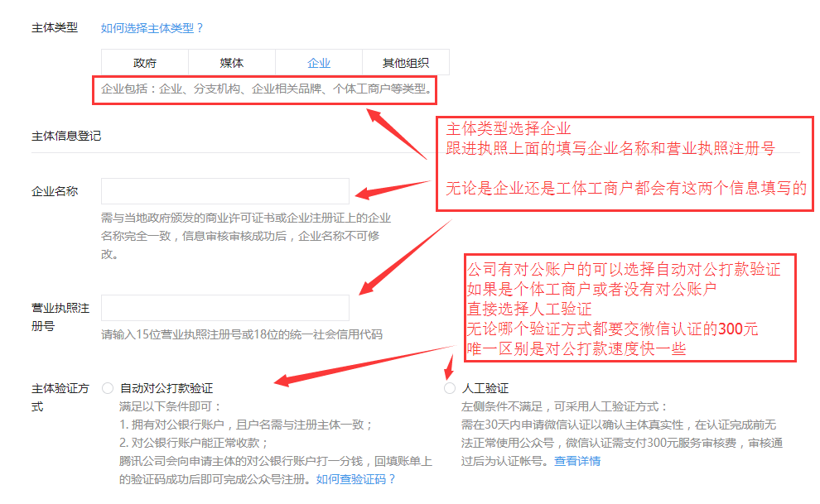Click the 企业名称 input field
820x504 pixels.
[x=225, y=191]
